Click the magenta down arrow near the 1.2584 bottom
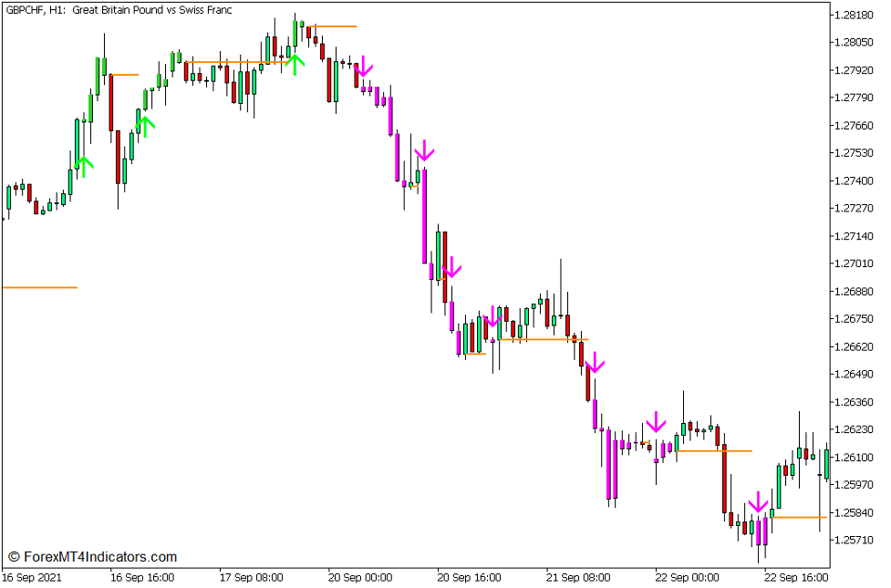 pos(760,500)
